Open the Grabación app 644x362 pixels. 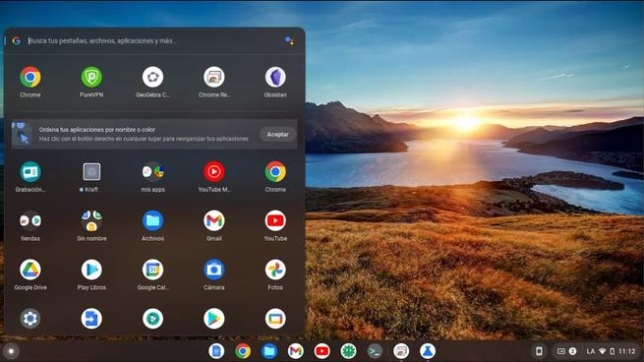point(30,172)
